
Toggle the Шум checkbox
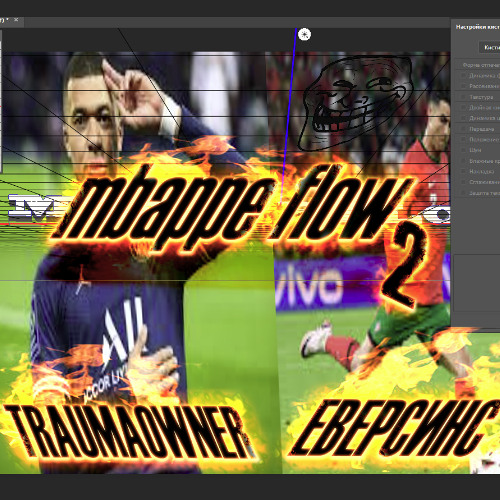[x=463, y=150]
